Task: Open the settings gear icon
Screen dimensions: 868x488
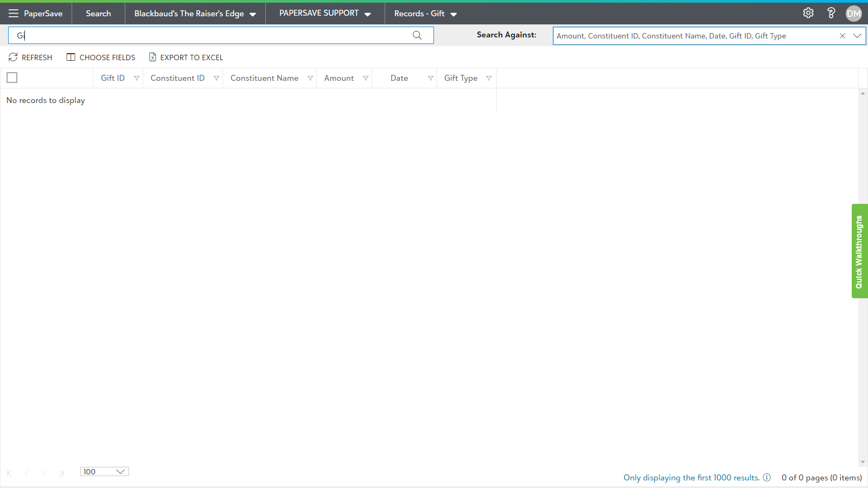Action: pyautogui.click(x=808, y=13)
